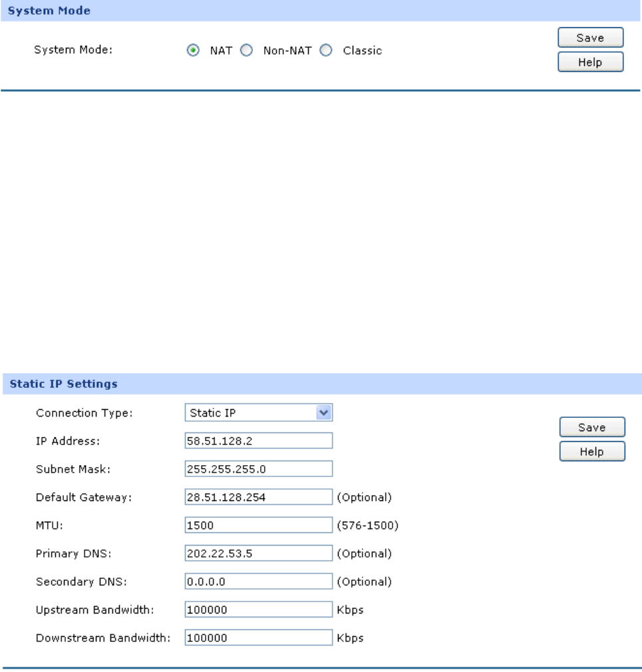Click the Kbps unit beside Downstream Bandwidth
Image resolution: width=642 pixels, height=672 pixels.
coord(350,638)
